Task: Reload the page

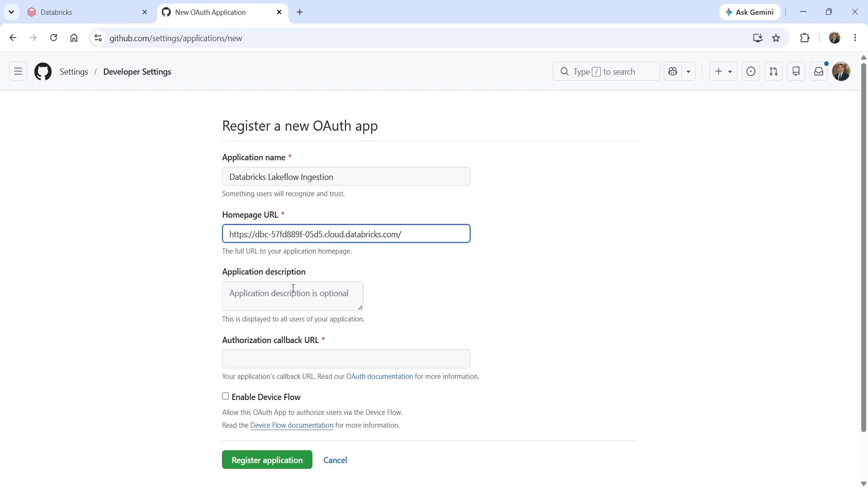Action: click(x=54, y=38)
